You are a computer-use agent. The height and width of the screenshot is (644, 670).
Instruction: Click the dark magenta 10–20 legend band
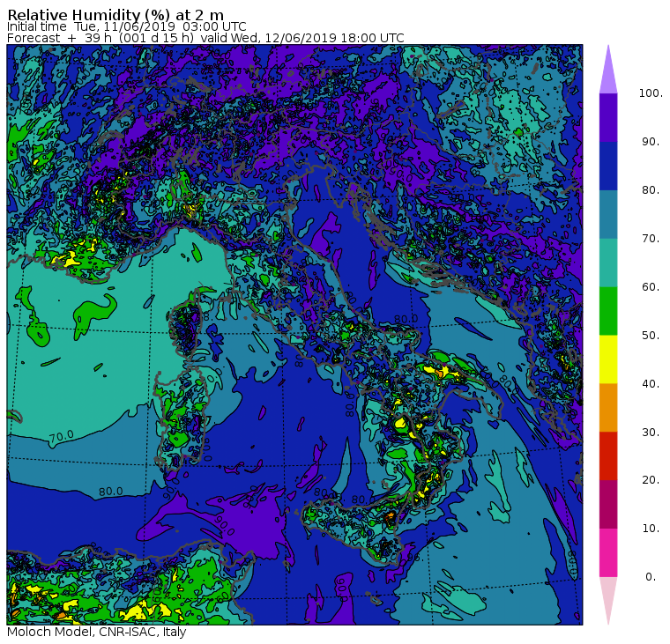(x=608, y=505)
